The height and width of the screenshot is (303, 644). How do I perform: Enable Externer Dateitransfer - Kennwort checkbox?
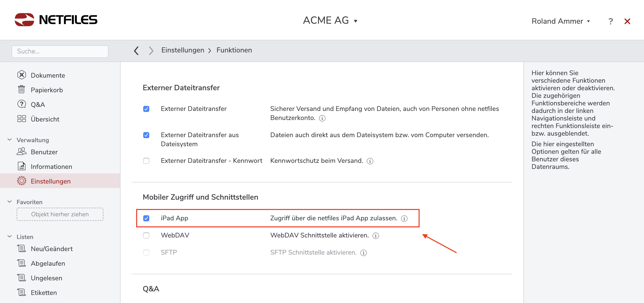146,161
